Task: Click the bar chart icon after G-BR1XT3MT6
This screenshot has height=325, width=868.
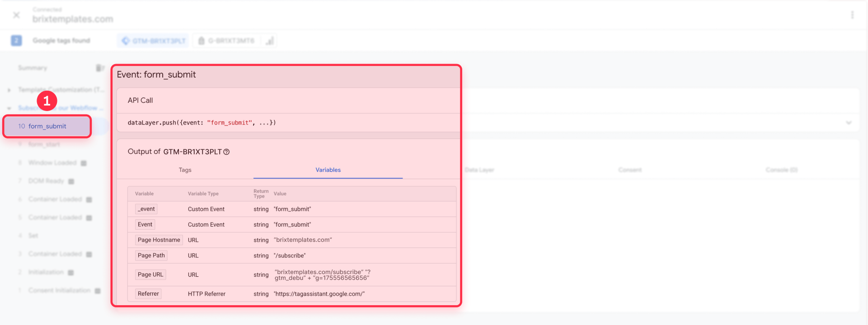Action: [270, 41]
